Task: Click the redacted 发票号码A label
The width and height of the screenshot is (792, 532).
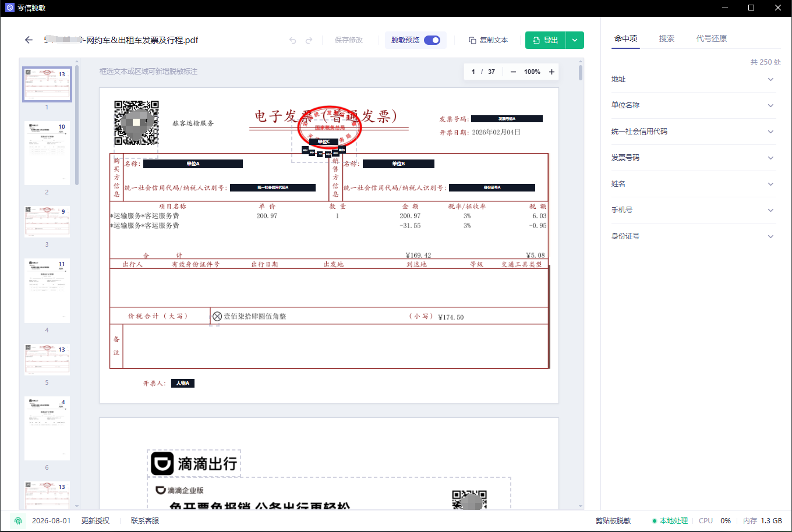Action: tap(507, 119)
